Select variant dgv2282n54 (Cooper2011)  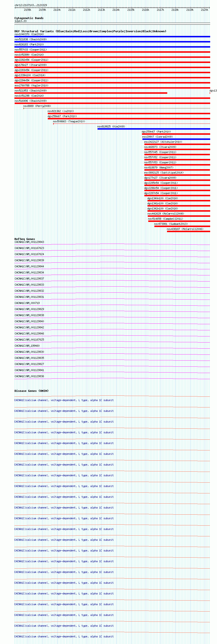click(x=31, y=60)
